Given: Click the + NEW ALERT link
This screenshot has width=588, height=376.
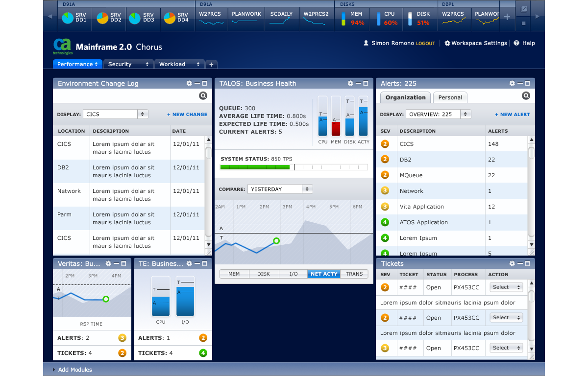Looking at the screenshot, I should click(512, 115).
